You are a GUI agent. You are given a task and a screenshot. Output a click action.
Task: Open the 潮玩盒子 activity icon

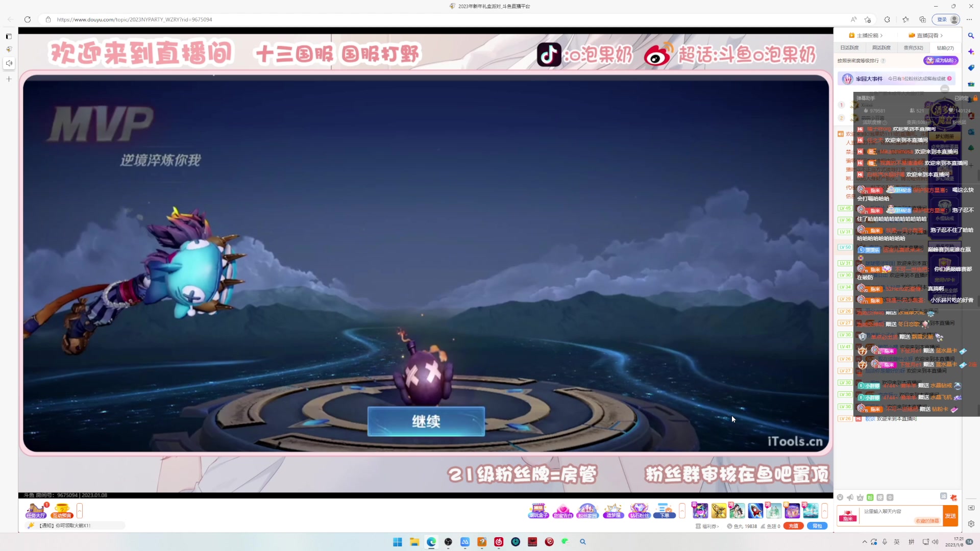(538, 510)
